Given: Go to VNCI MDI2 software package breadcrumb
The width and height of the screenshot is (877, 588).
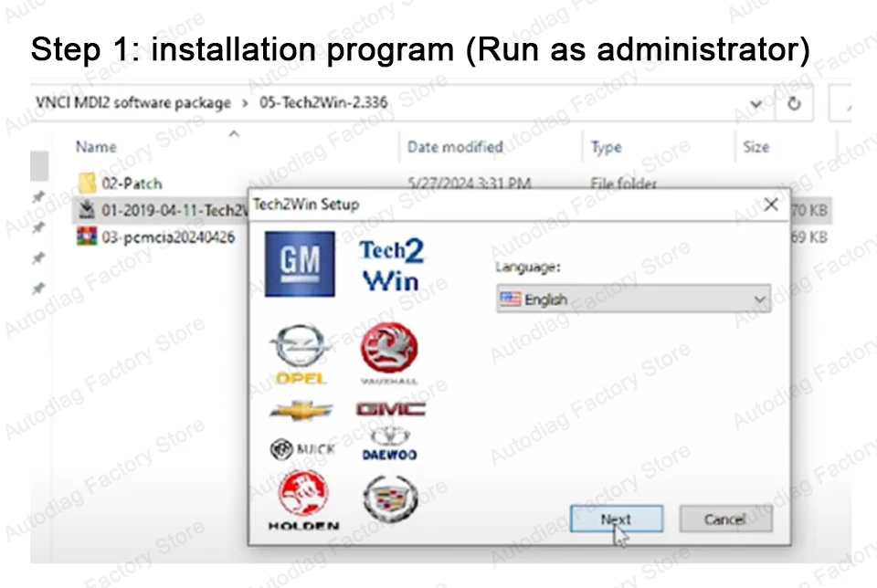Looking at the screenshot, I should (x=133, y=103).
